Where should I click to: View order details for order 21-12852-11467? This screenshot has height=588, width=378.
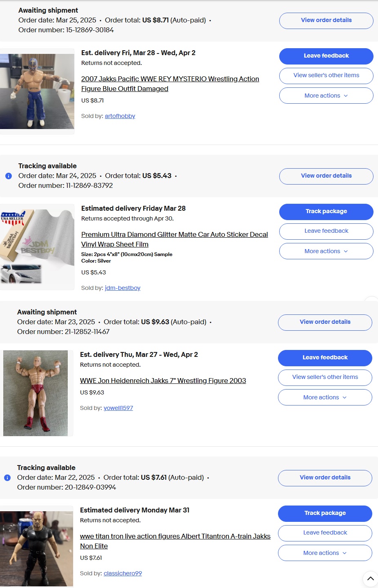[x=325, y=322]
